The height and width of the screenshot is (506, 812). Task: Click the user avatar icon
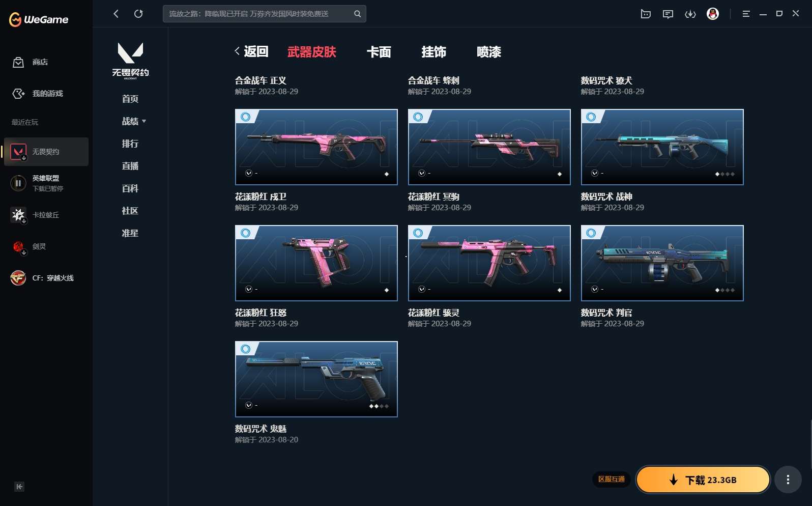coord(713,14)
